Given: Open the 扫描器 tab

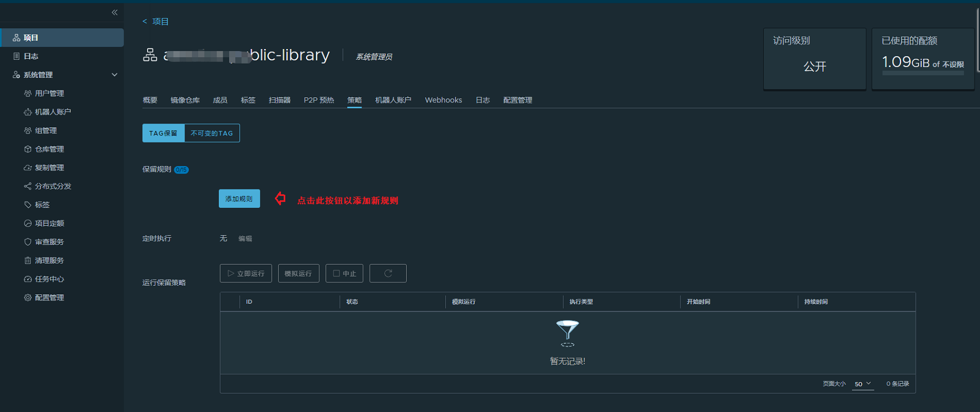Looking at the screenshot, I should [x=280, y=100].
